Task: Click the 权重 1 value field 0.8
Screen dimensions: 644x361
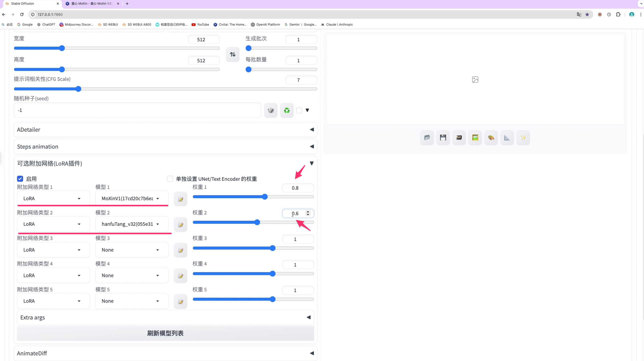Action: [298, 188]
